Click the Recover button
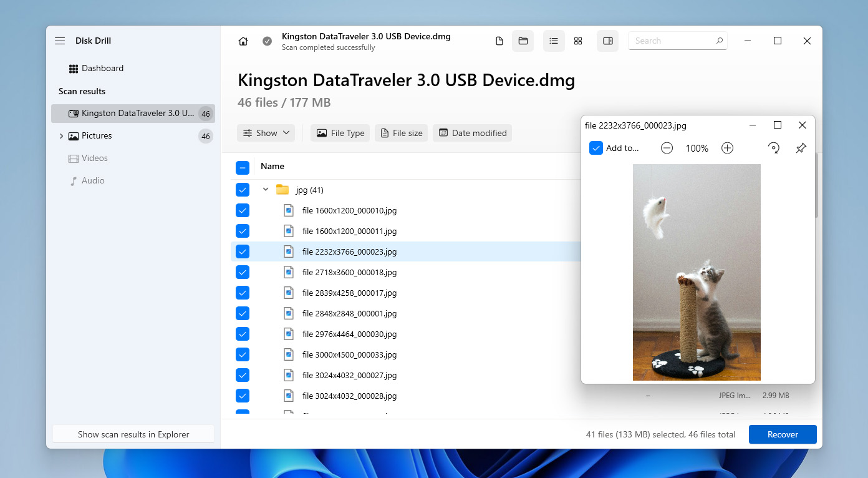 [x=783, y=434]
